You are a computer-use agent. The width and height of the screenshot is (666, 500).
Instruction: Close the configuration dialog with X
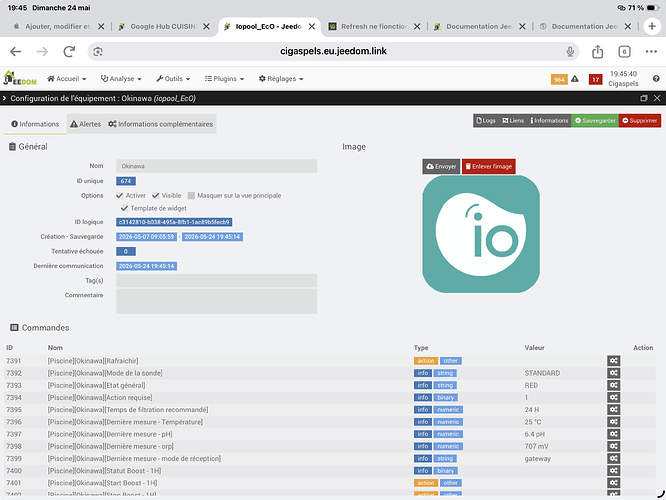[x=657, y=98]
